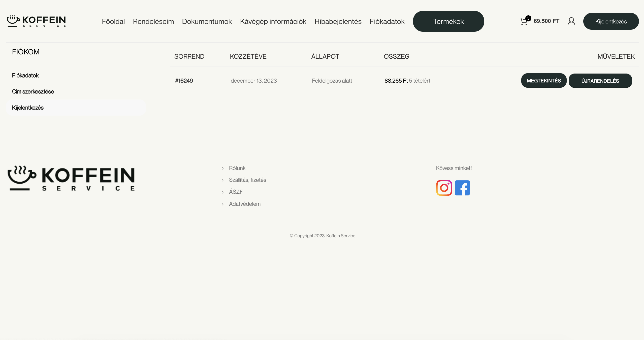Click the chevron beside Rólunk
The height and width of the screenshot is (340, 644).
(x=222, y=168)
